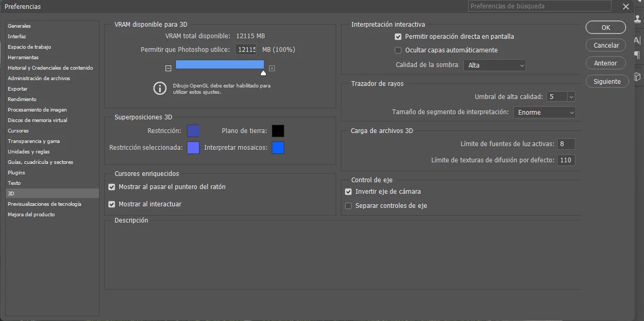Click the OK button
Screen dimensions: 644x321
[x=606, y=27]
